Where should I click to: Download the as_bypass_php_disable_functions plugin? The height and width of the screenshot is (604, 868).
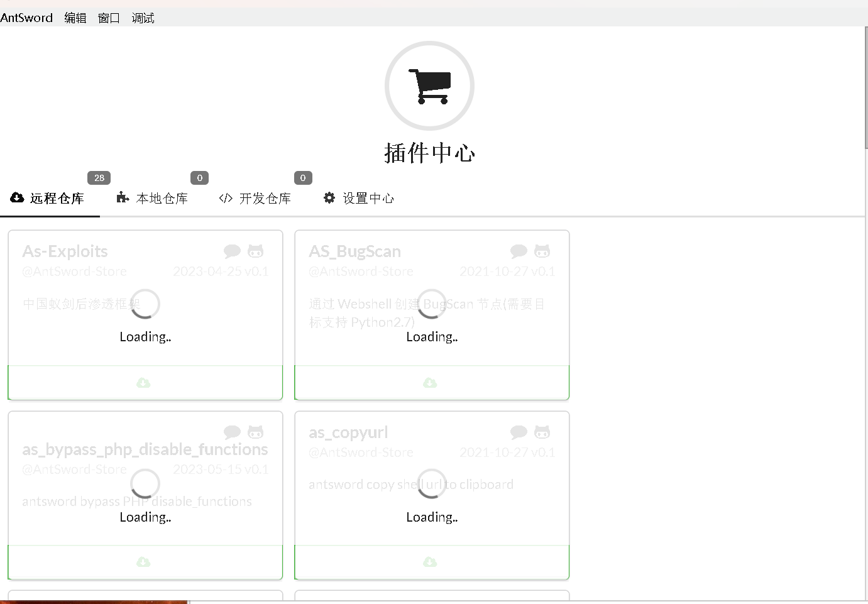[x=144, y=562]
